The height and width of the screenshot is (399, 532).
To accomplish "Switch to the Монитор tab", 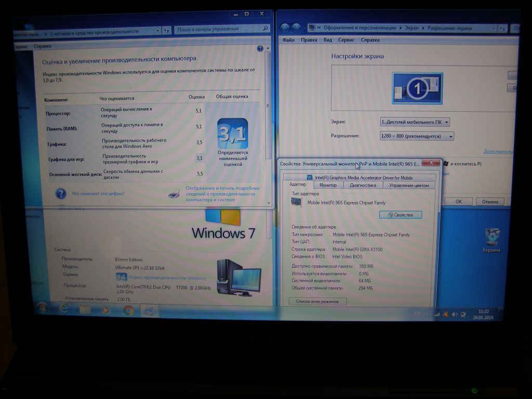I will 328,185.
